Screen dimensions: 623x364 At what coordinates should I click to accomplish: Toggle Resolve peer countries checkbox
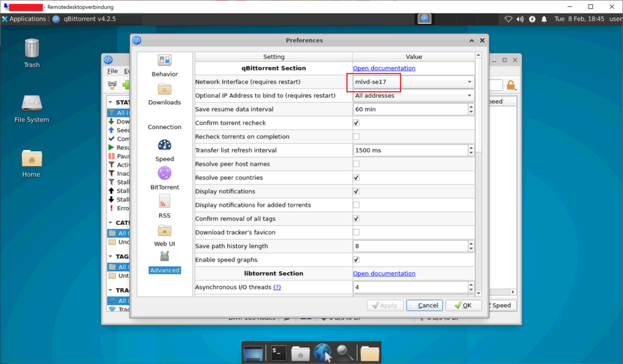[356, 178]
